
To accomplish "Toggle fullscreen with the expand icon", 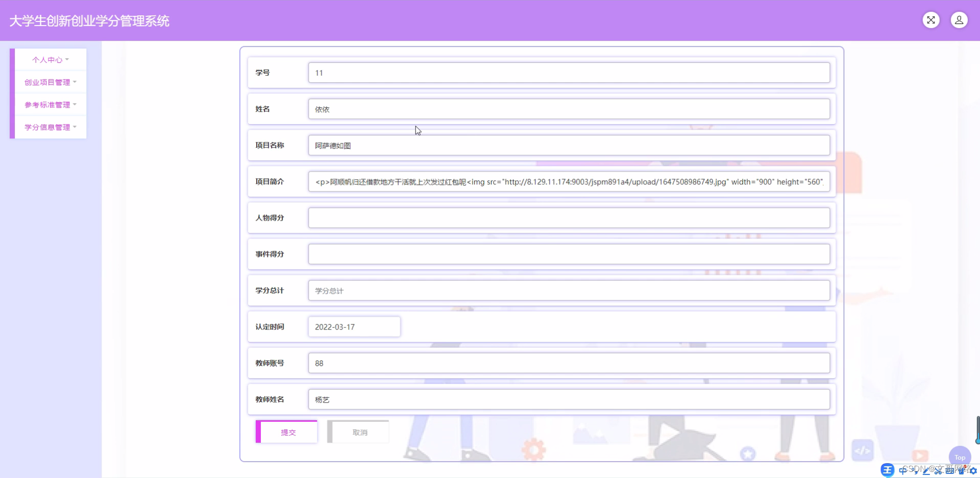I will [931, 20].
